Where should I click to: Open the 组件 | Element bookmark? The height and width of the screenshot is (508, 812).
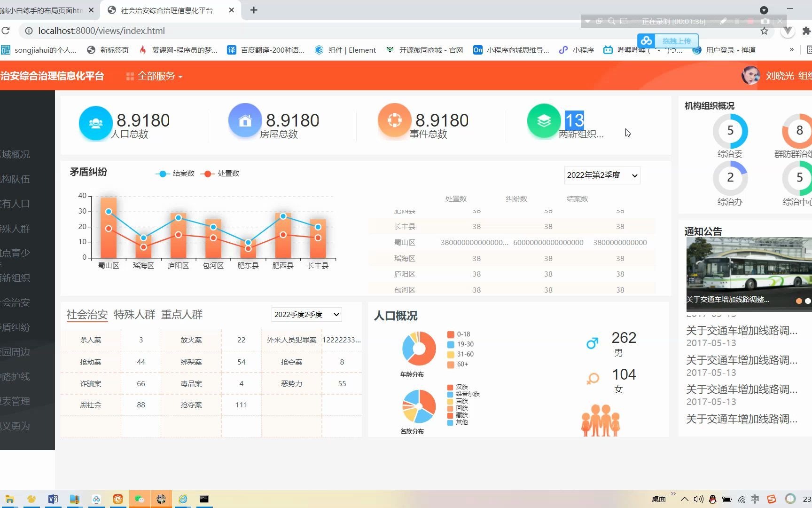point(345,50)
